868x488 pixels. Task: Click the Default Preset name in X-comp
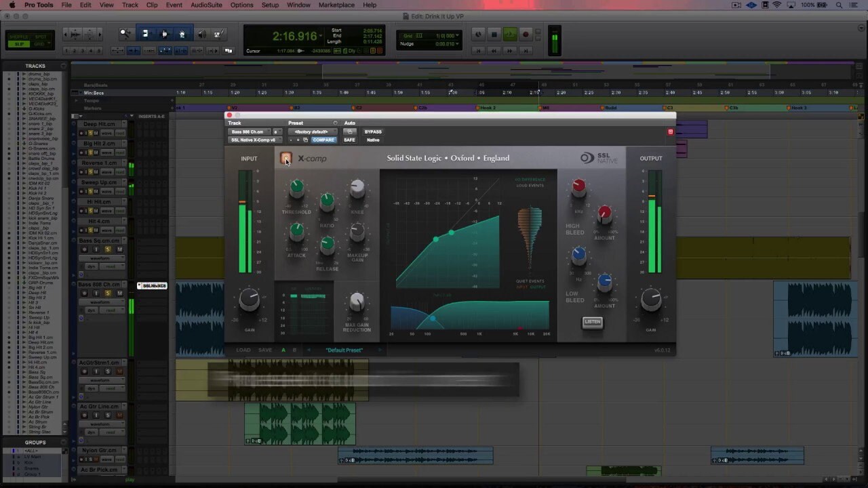(x=344, y=350)
